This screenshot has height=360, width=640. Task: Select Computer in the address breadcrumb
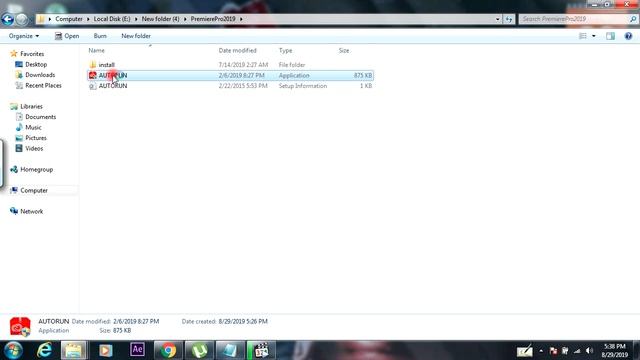click(x=69, y=19)
